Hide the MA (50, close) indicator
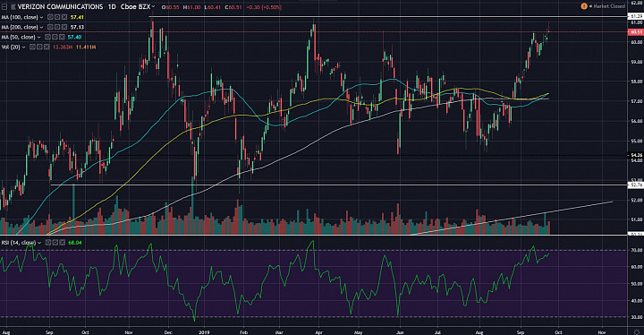 tap(47, 37)
